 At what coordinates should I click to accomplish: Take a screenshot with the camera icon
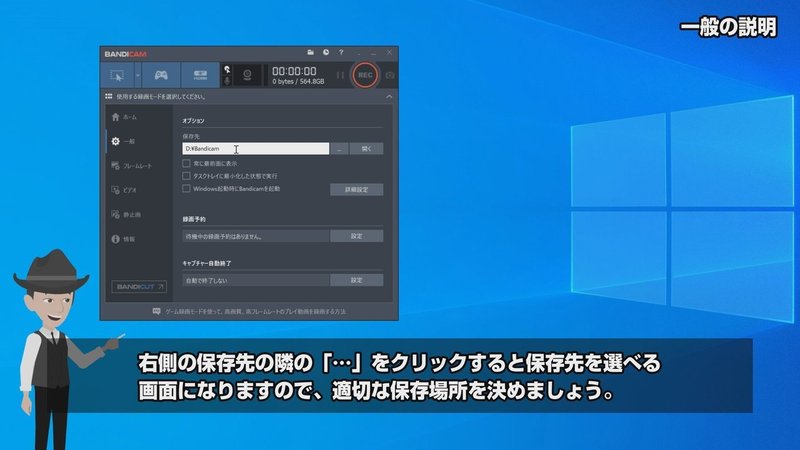coord(390,76)
